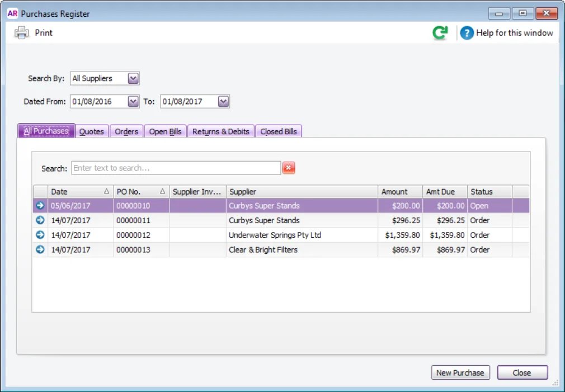Select the Clear & Bright Filters cell
The image size is (565, 392).
coord(302,250)
